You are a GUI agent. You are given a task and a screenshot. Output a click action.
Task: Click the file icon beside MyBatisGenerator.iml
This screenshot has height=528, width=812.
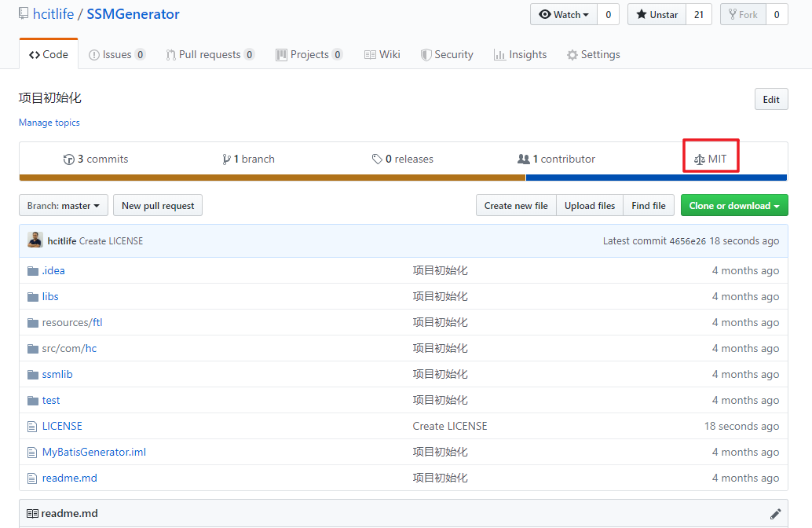point(32,453)
